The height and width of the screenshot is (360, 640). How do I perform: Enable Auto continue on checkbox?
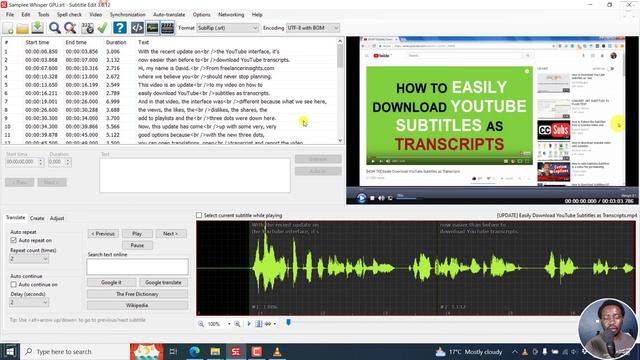coord(13,284)
